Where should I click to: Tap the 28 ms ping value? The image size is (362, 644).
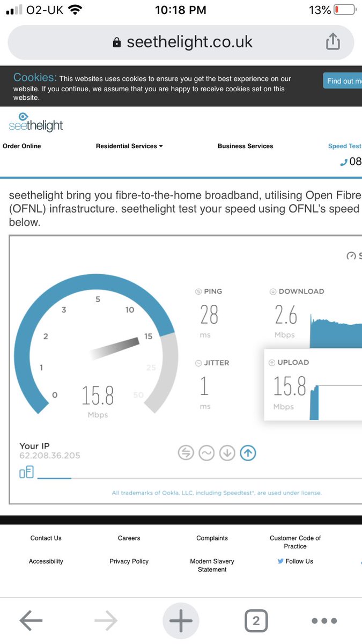(209, 315)
